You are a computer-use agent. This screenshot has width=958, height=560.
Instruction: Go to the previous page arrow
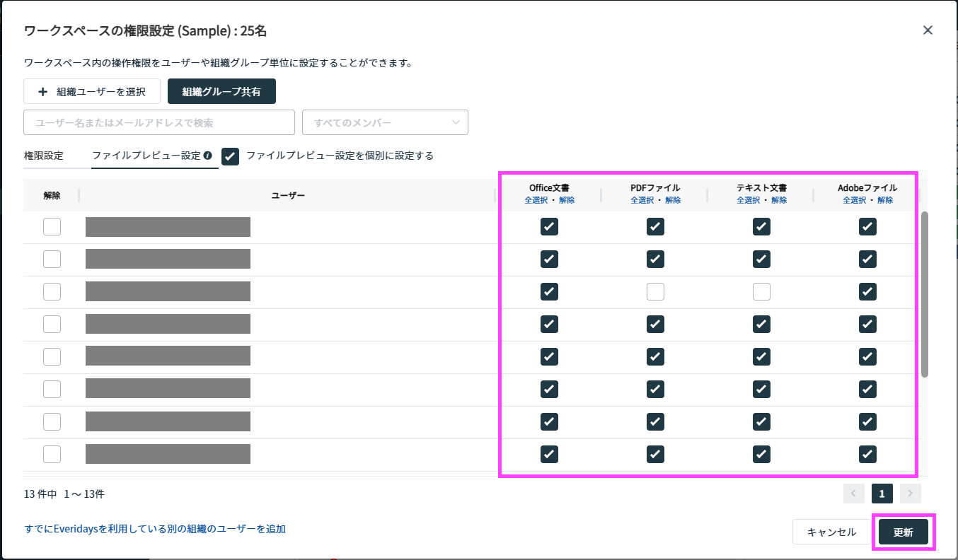pyautogui.click(x=854, y=493)
